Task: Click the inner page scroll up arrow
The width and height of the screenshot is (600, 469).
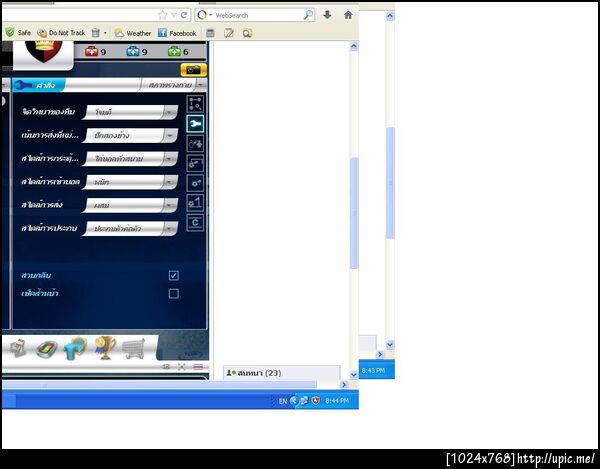Action: coord(354,46)
